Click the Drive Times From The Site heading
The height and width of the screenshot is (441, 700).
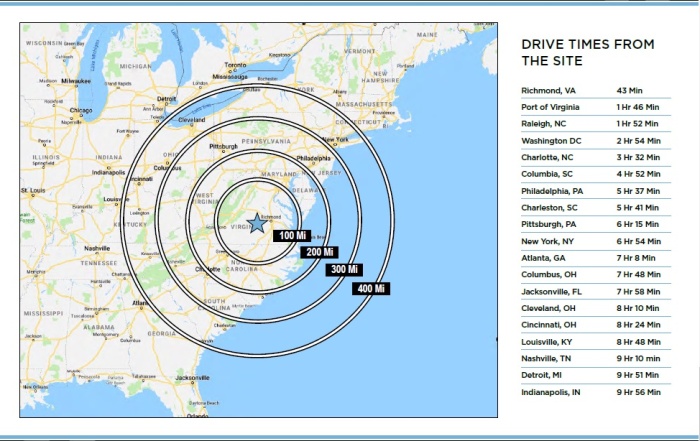coord(588,52)
